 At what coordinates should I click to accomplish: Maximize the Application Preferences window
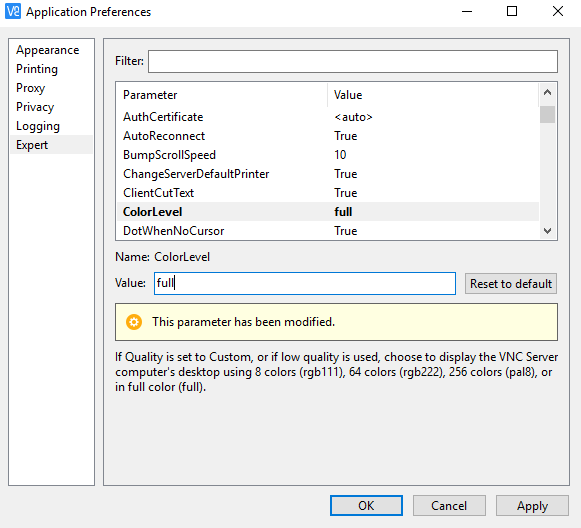tap(512, 11)
